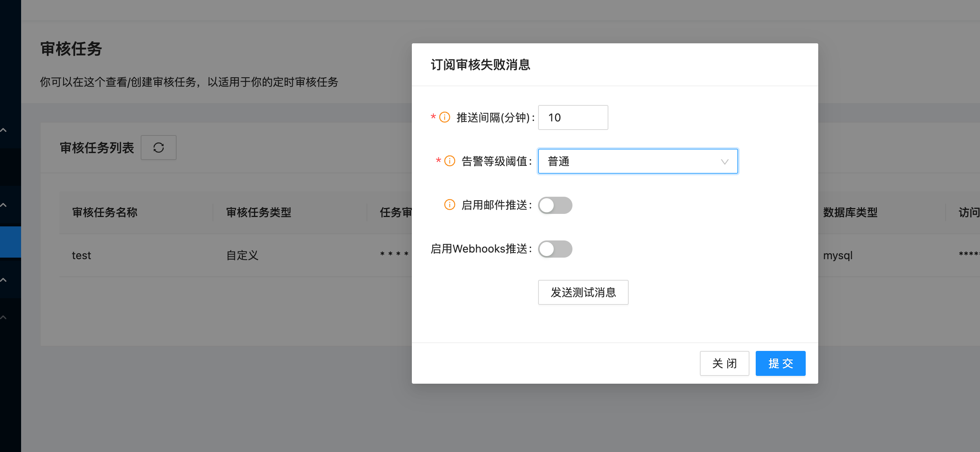Click the info icon beside 告警等级阈值

tap(449, 161)
